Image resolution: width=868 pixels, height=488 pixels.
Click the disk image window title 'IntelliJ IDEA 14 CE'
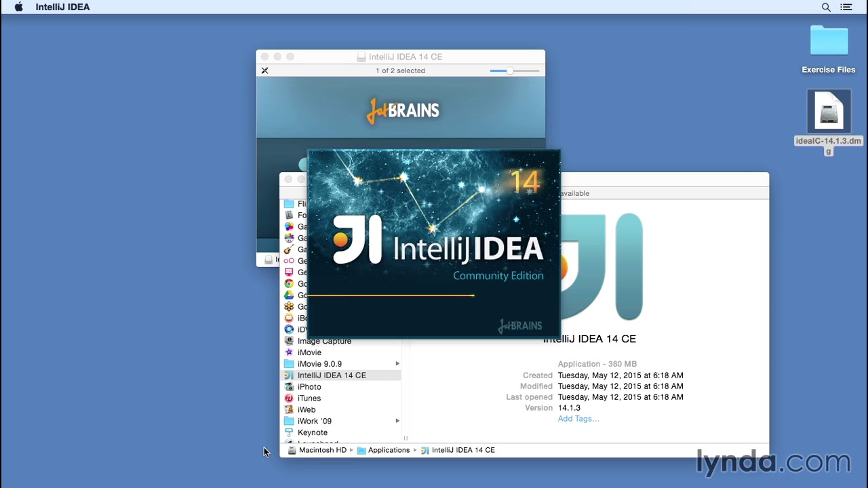tap(406, 57)
